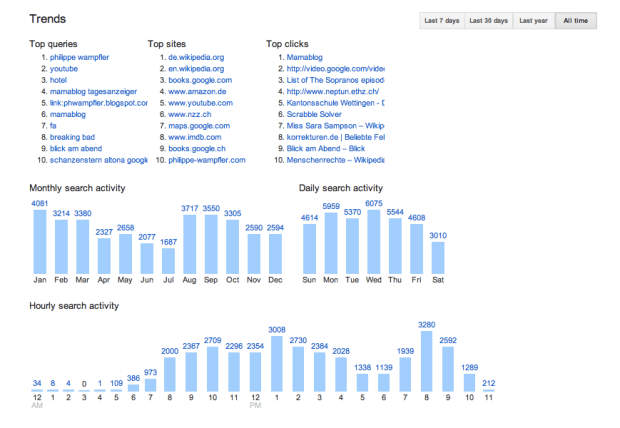Click the 4081 value label
This screenshot has height=428, width=620.
point(40,203)
